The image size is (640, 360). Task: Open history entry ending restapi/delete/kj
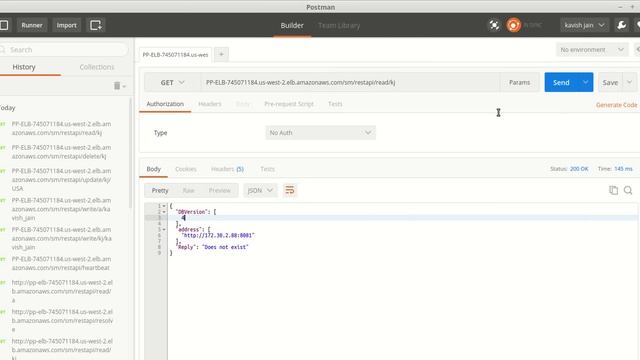61,152
